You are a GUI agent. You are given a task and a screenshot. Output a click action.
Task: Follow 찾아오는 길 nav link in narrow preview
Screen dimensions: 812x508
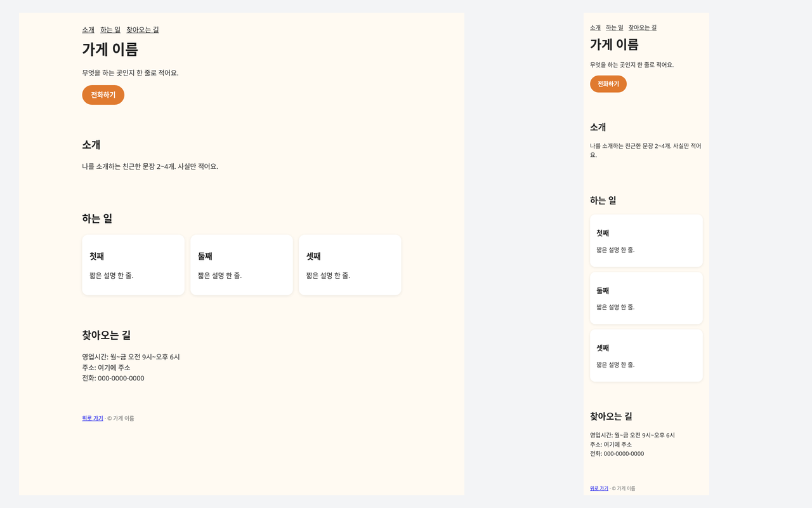[643, 27]
